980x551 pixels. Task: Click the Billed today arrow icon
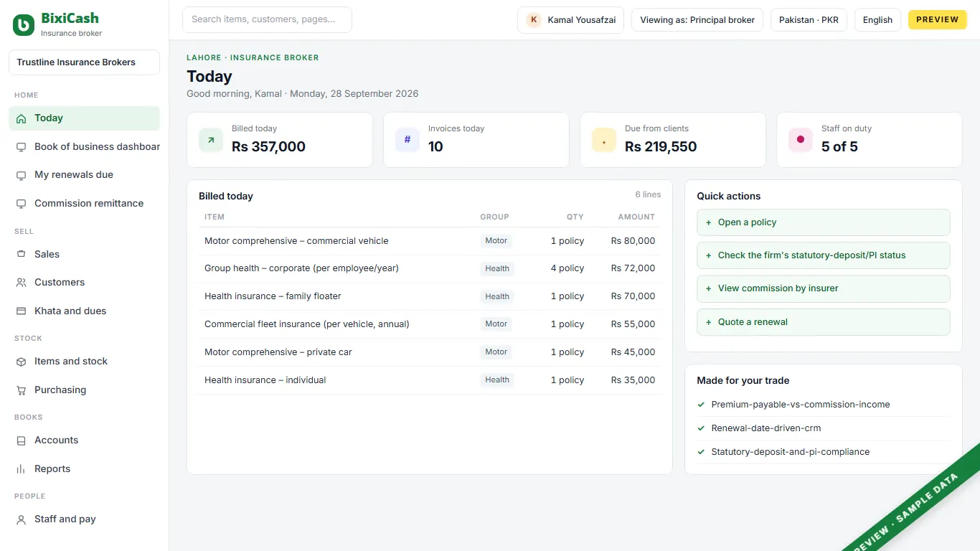click(211, 140)
